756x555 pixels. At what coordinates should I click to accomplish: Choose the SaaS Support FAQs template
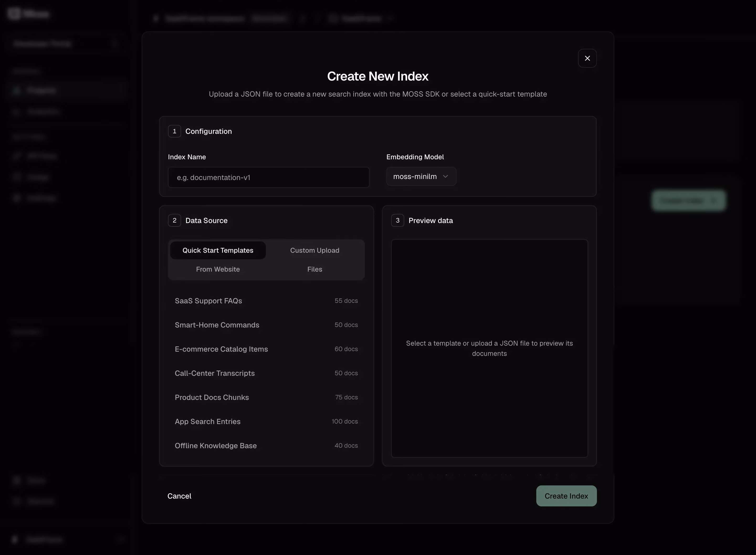[x=266, y=301]
